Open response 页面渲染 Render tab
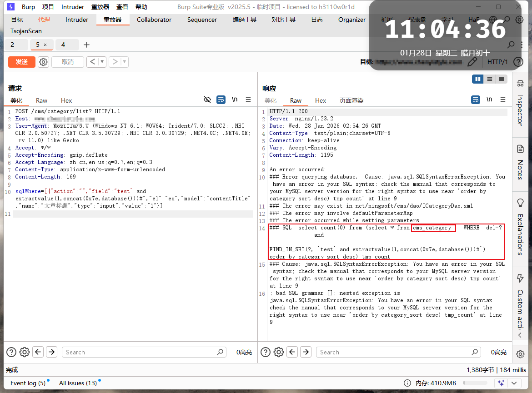Image resolution: width=532 pixels, height=393 pixels. [351, 101]
